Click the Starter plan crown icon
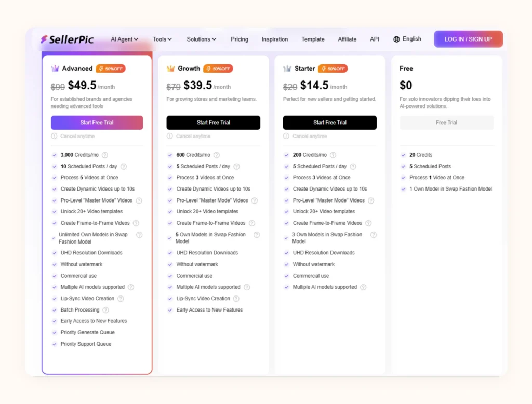Screen dimensions: 532x404 click(x=287, y=69)
